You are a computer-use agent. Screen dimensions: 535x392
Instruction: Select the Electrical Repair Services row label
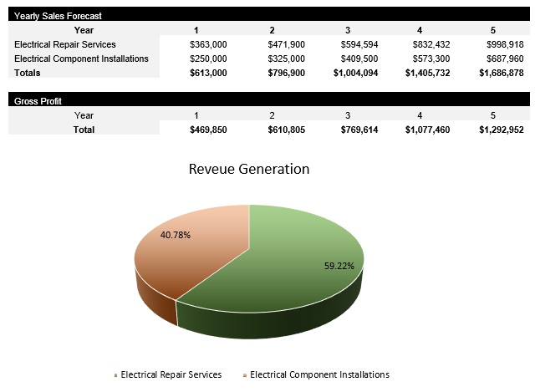point(65,44)
